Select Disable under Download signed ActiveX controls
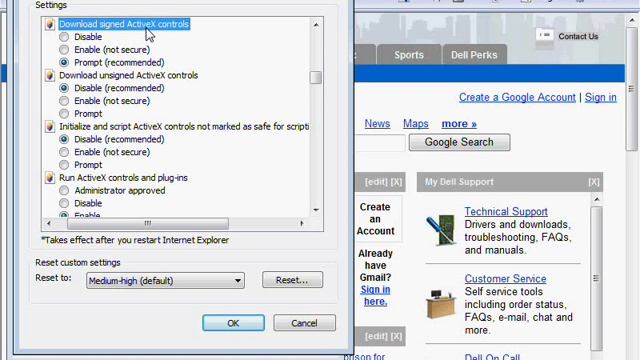 tap(64, 37)
